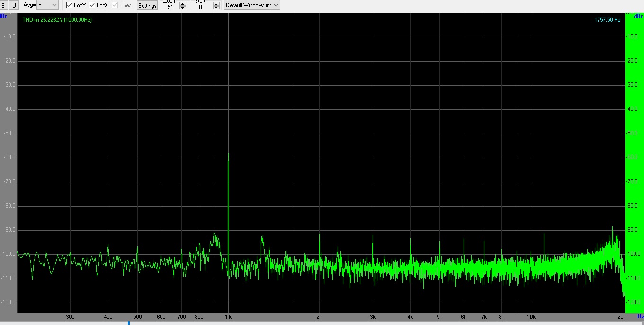Toggle the Lines checkbox
Screen dimensions: 644x325
tap(122, 5)
